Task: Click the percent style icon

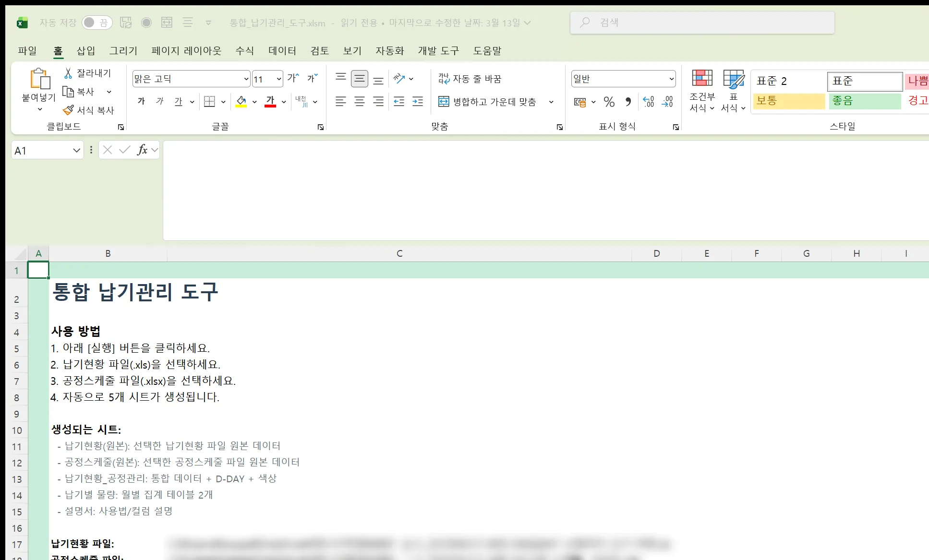Action: click(x=609, y=102)
